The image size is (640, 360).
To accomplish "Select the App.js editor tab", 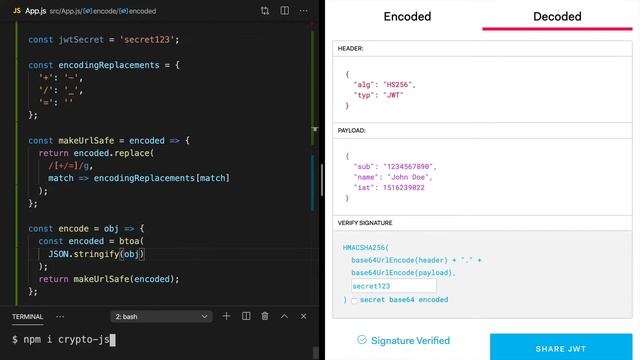I will [29, 11].
